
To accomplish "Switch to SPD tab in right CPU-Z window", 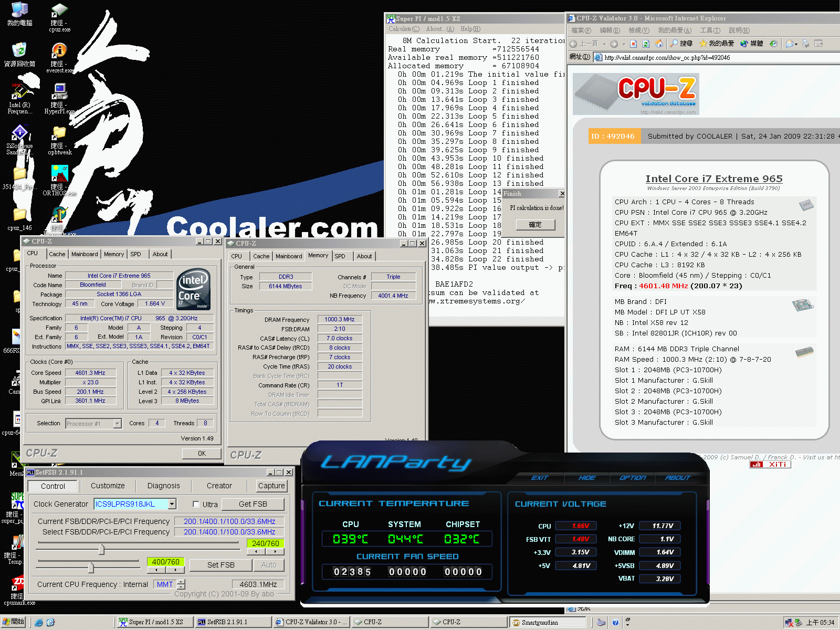I will [340, 256].
